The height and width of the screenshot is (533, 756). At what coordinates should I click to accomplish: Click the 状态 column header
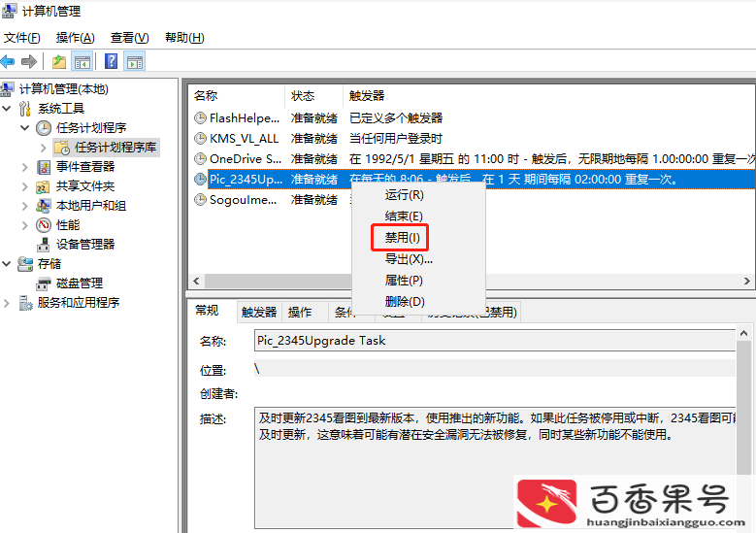click(313, 96)
